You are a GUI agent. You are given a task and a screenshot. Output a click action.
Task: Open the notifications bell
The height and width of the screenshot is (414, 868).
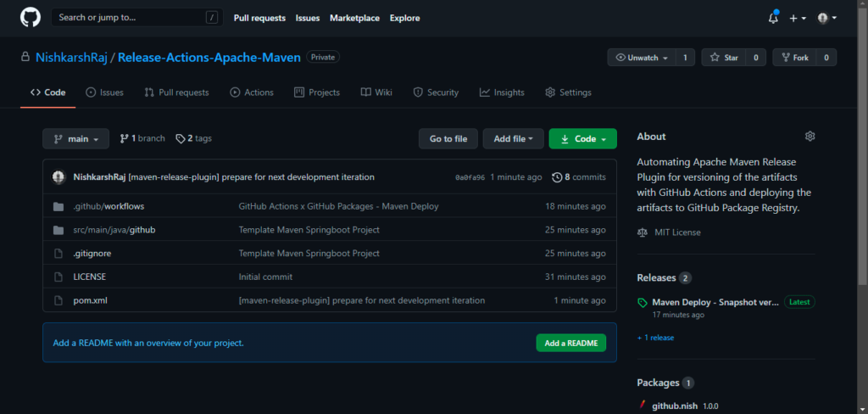point(772,18)
